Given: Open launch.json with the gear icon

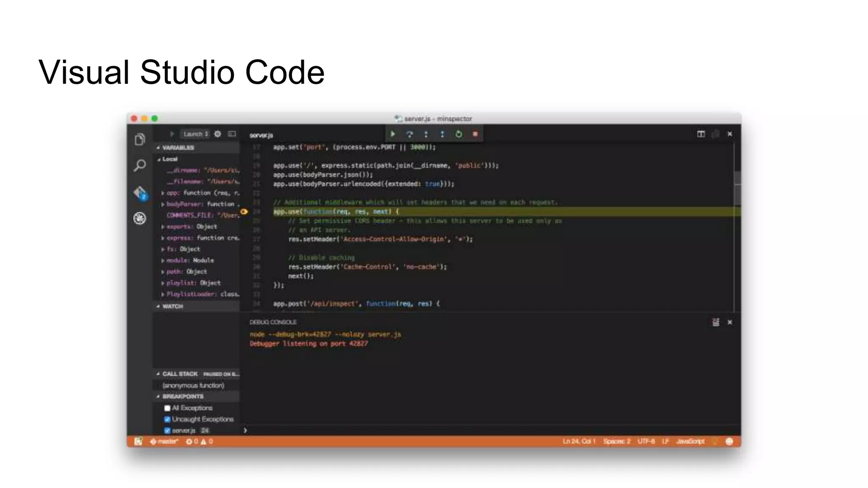Looking at the screenshot, I should click(x=217, y=134).
